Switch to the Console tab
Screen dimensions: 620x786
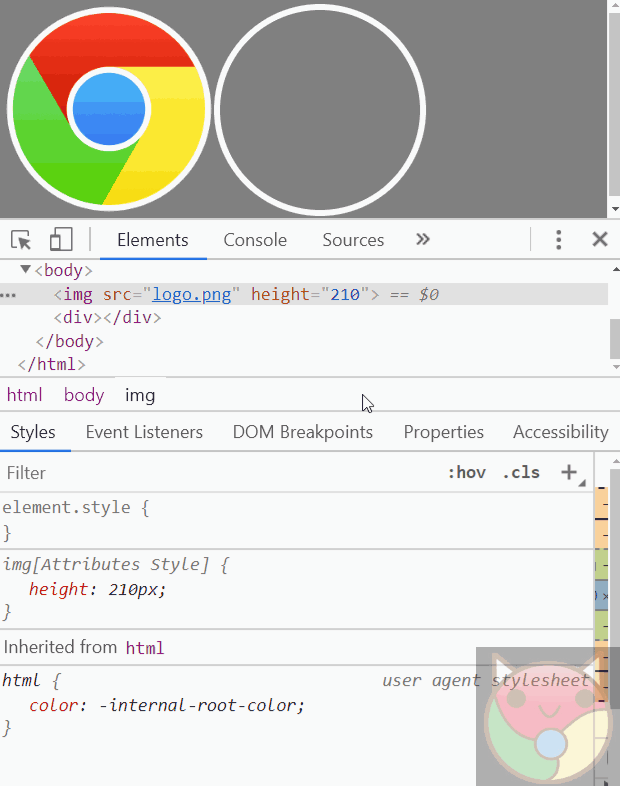[255, 240]
